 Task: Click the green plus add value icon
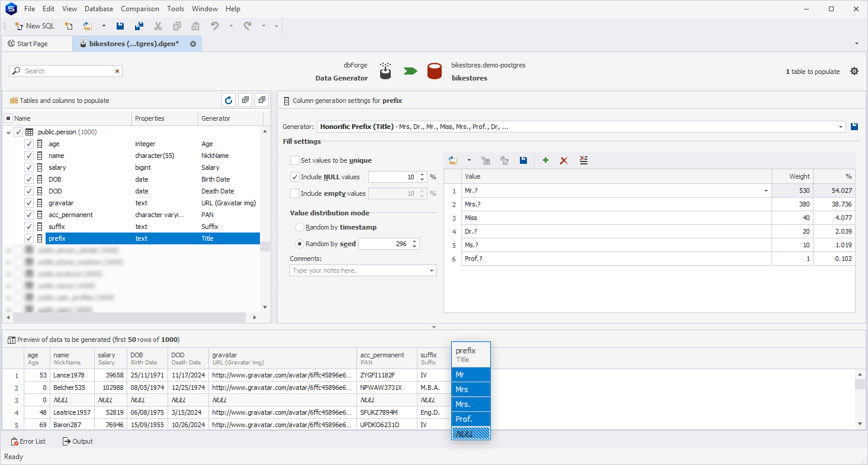click(x=545, y=160)
